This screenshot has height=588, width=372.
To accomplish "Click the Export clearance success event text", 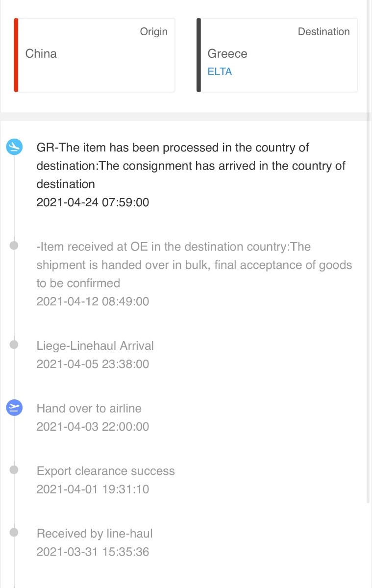I will pyautogui.click(x=106, y=471).
